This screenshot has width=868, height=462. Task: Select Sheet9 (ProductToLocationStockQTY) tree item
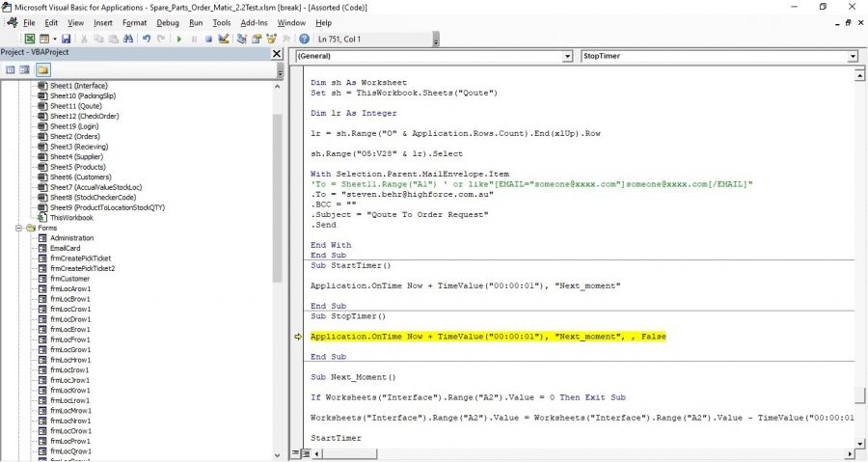[x=107, y=207]
